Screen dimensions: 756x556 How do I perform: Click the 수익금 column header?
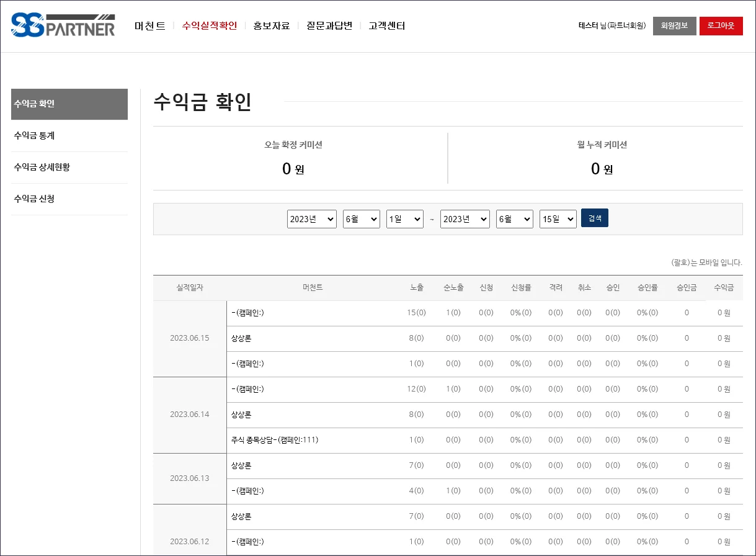[724, 288]
